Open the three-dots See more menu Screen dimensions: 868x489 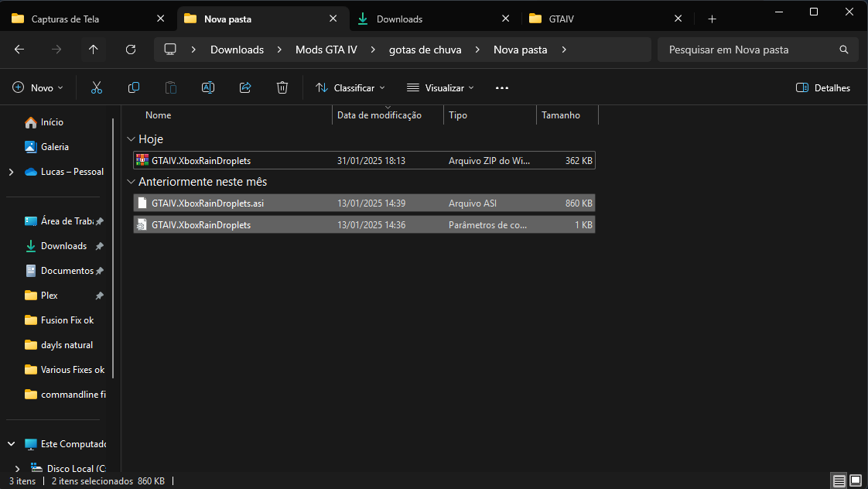point(502,87)
